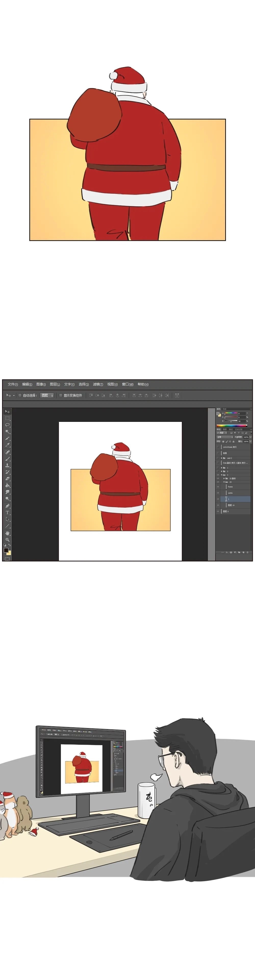Open the 图层 auto-select dropdown
The height and width of the screenshot is (980, 255).
47,395
